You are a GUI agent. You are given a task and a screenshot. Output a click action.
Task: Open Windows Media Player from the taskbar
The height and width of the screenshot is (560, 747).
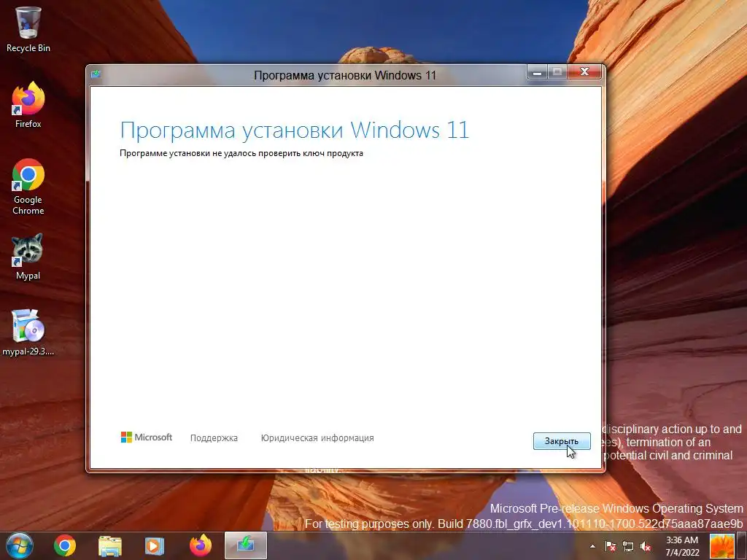[155, 545]
